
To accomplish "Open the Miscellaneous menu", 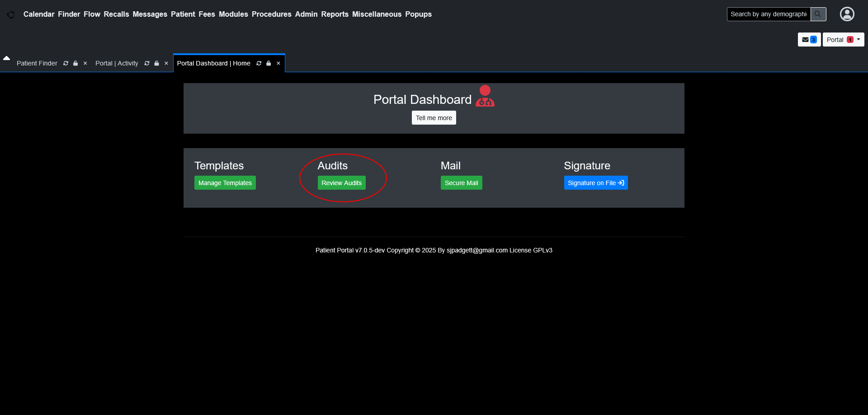I will tap(377, 14).
